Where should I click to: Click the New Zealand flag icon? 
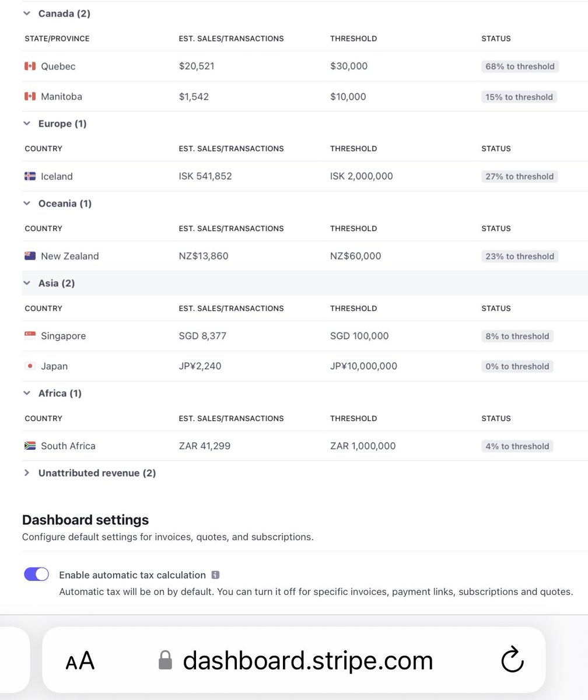(30, 256)
